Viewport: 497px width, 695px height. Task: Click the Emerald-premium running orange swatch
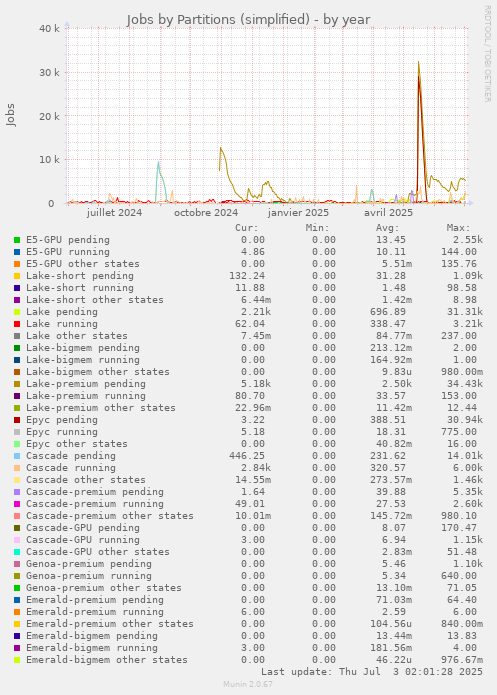click(17, 613)
